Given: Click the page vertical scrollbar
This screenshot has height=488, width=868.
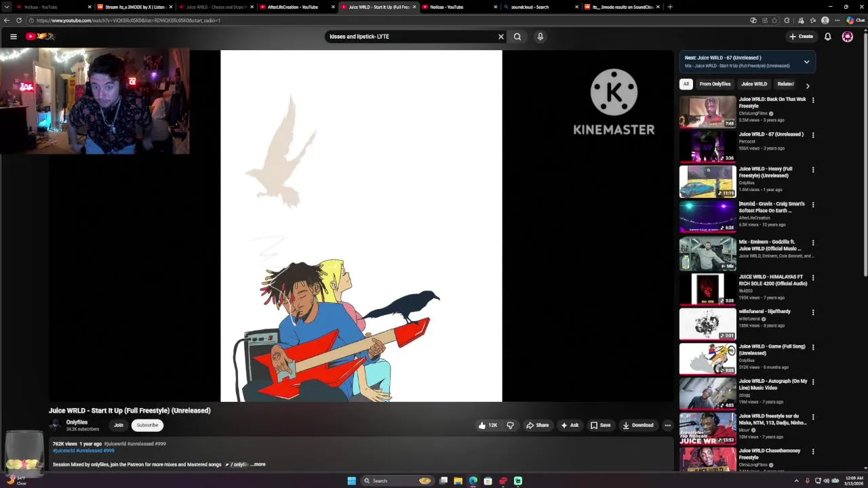Looking at the screenshot, I should [x=865, y=156].
